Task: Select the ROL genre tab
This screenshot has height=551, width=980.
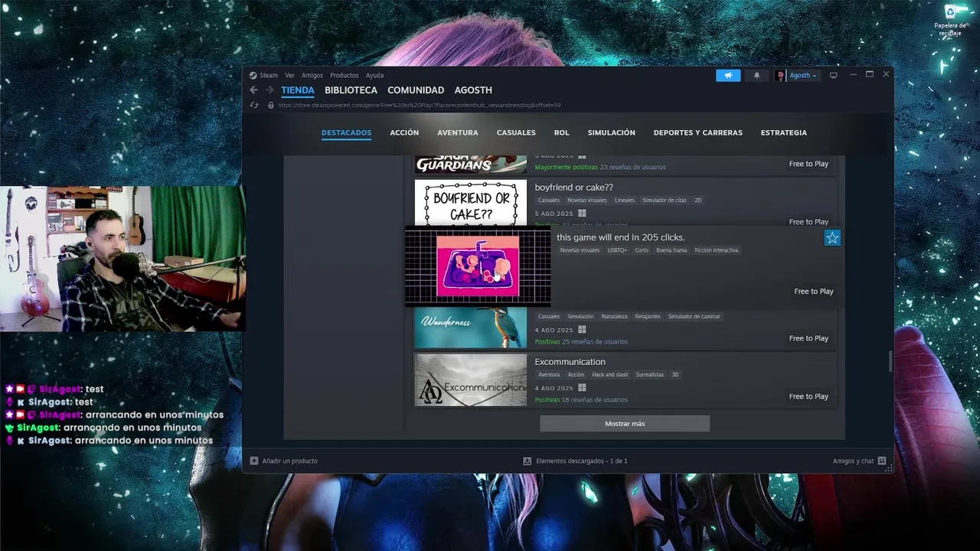Action: pyautogui.click(x=562, y=132)
